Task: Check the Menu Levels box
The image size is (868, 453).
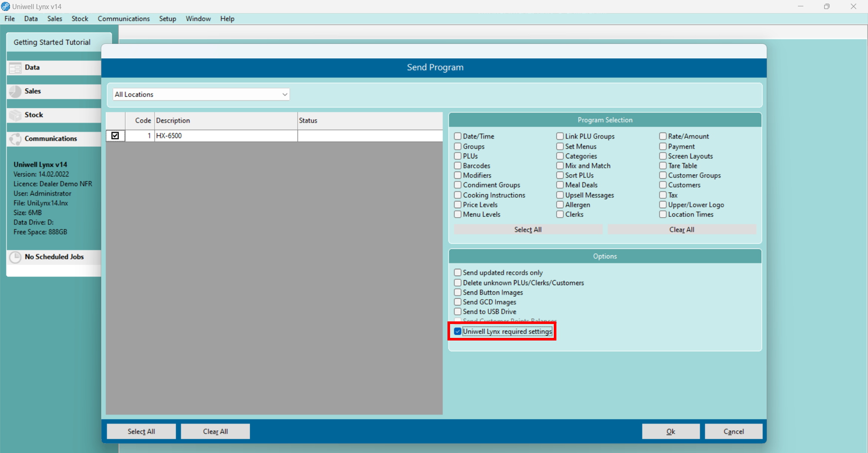Action: point(457,214)
